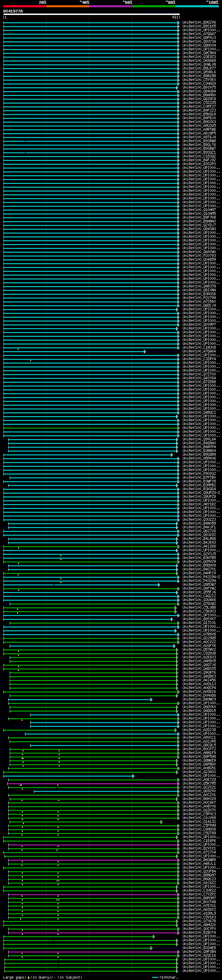Viewport: 222px width, 980px height.
Task: Click the shortened cyan bar for UniRef100_B4HWC9
Action: (80, 699)
